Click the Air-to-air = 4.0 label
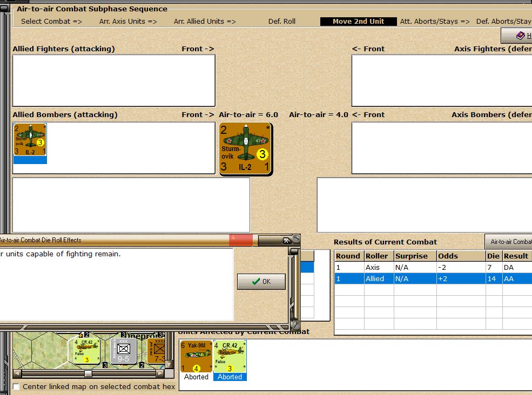 (319, 114)
